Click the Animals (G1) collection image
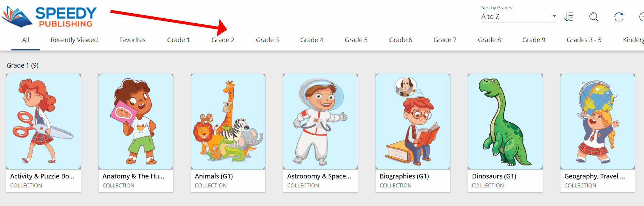The height and width of the screenshot is (206, 644). 228,122
